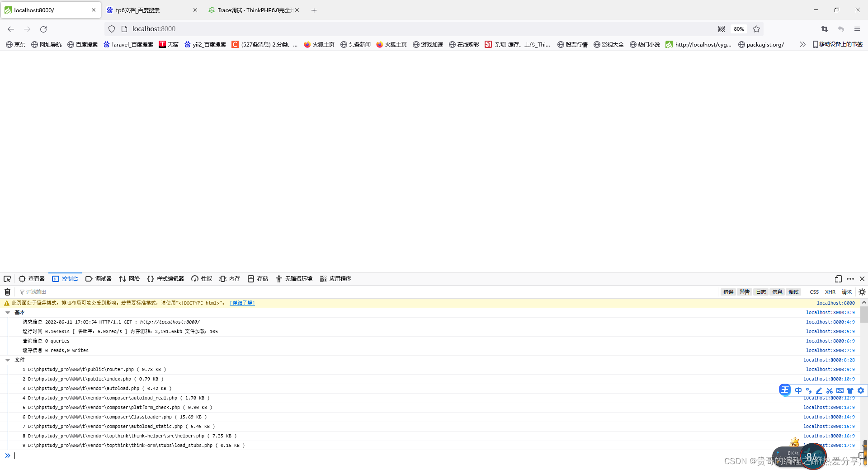The width and height of the screenshot is (868, 470).
Task: Enable the 请求 filter in console
Action: click(846, 292)
